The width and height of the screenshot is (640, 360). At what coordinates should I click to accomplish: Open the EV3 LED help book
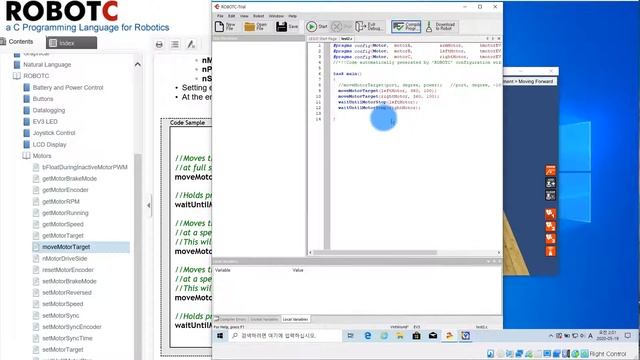[x=45, y=122]
